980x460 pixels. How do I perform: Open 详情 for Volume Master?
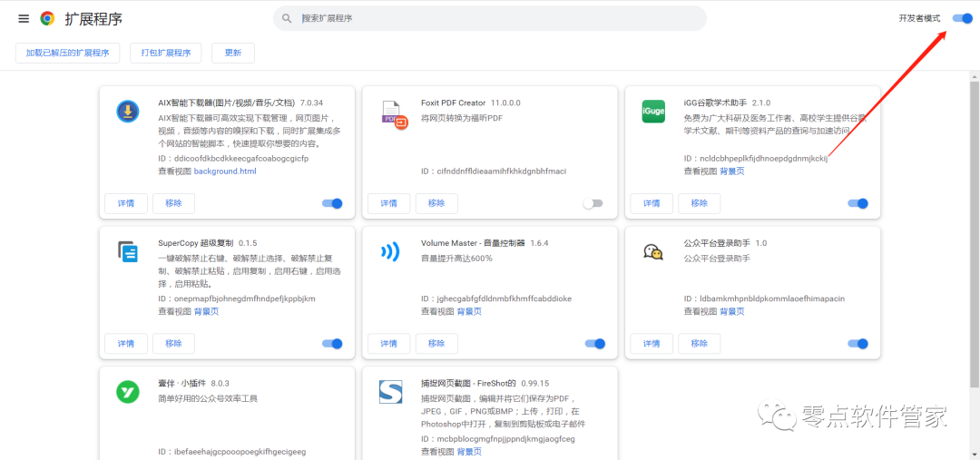tap(388, 343)
